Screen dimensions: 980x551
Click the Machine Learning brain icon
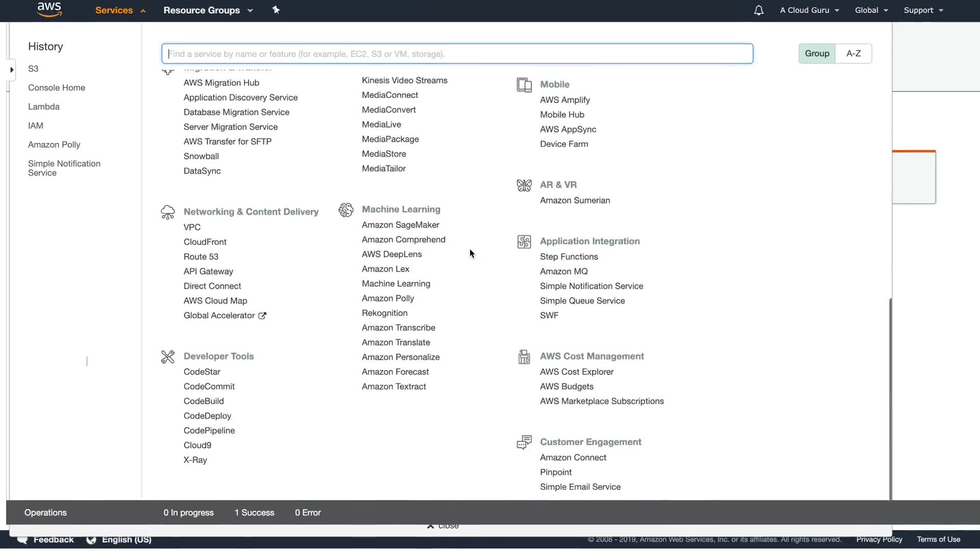(x=346, y=210)
